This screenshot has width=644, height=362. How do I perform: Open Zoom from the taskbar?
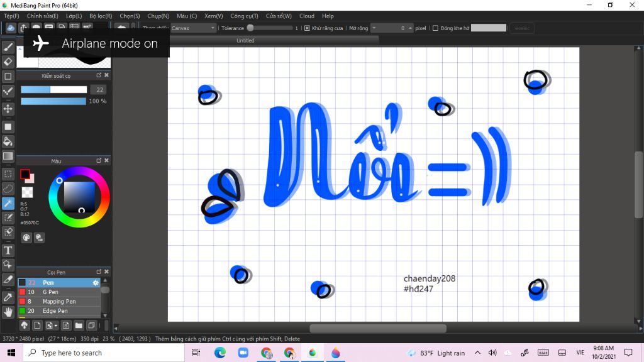pyautogui.click(x=243, y=353)
